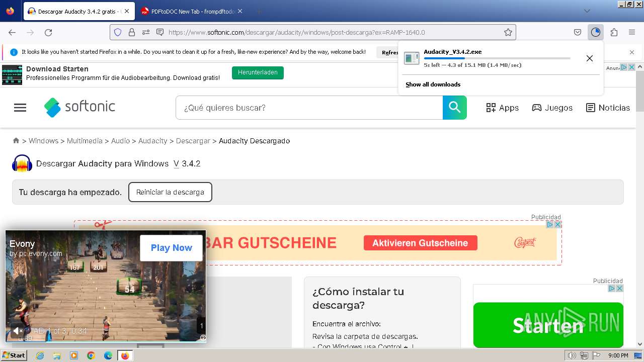Toggle the downloads panel icon
The width and height of the screenshot is (644, 362).
(x=596, y=32)
